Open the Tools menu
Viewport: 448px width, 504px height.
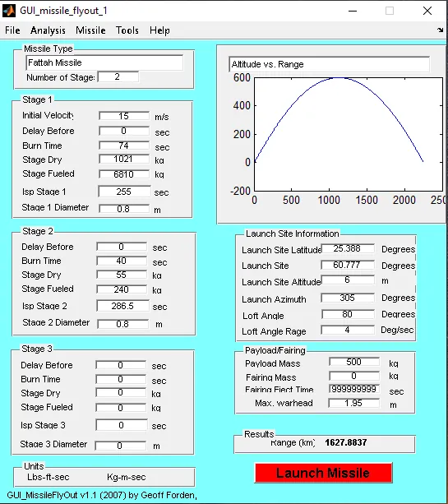click(127, 30)
